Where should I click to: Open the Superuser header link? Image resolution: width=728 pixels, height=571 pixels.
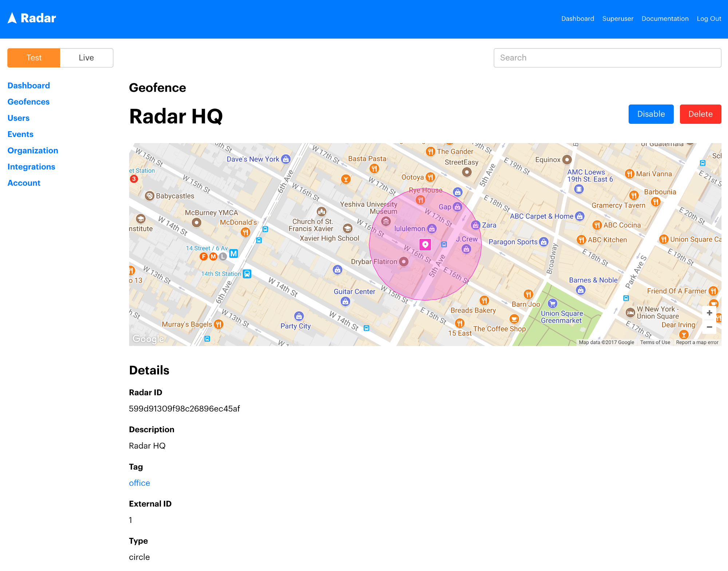point(618,19)
